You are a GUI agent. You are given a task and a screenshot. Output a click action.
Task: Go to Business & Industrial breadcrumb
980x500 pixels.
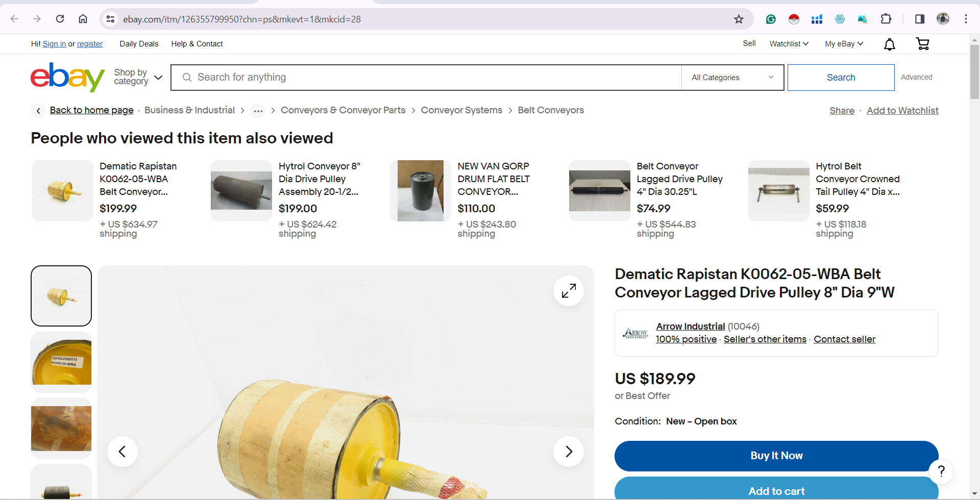[x=189, y=110]
